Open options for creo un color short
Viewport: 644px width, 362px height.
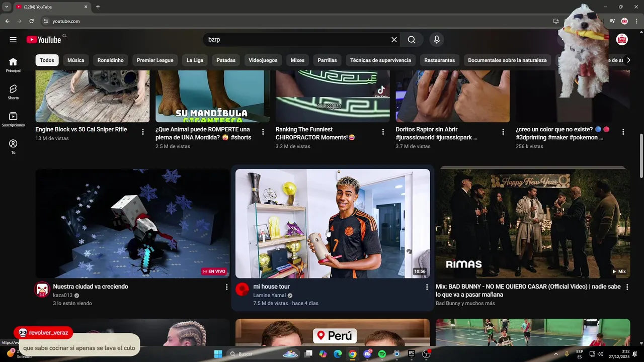[x=623, y=132]
